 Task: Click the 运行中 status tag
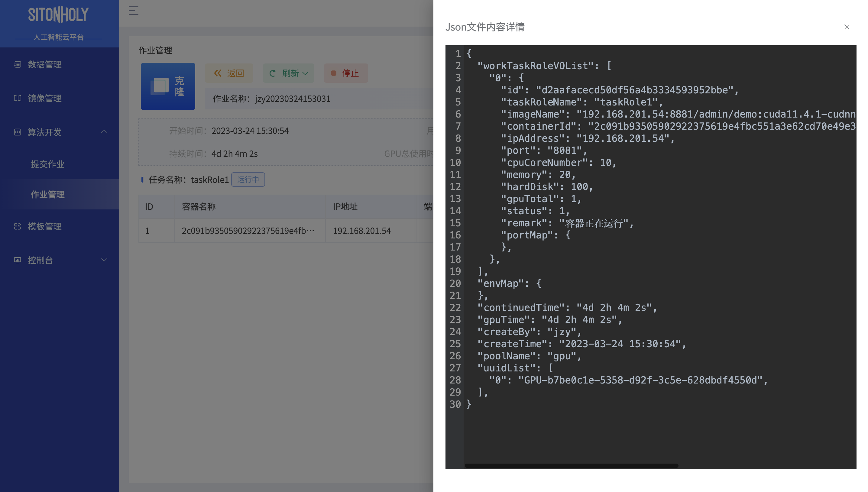pyautogui.click(x=248, y=180)
